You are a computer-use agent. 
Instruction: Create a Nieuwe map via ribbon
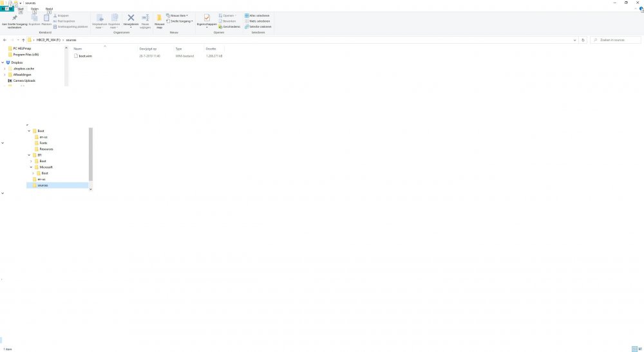coord(159,21)
